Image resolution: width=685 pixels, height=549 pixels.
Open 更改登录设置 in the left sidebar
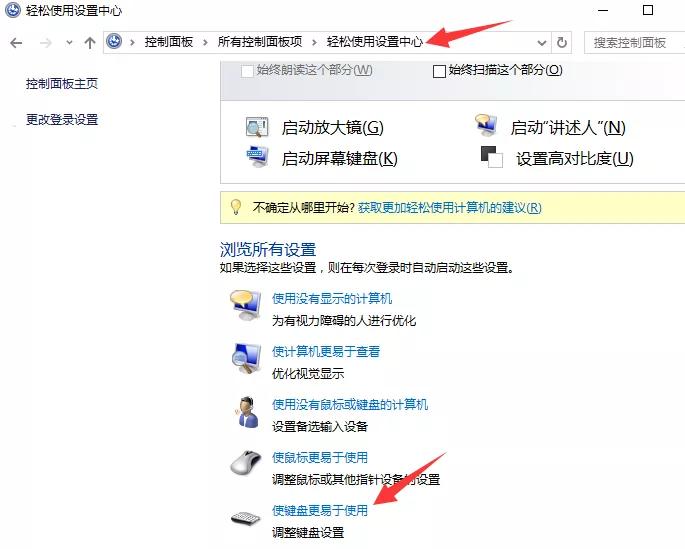tap(62, 120)
